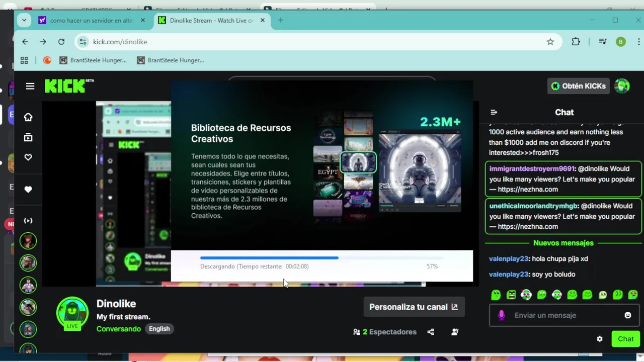
Task: Insert the fifth emote with headphones
Action: pyautogui.click(x=557, y=295)
